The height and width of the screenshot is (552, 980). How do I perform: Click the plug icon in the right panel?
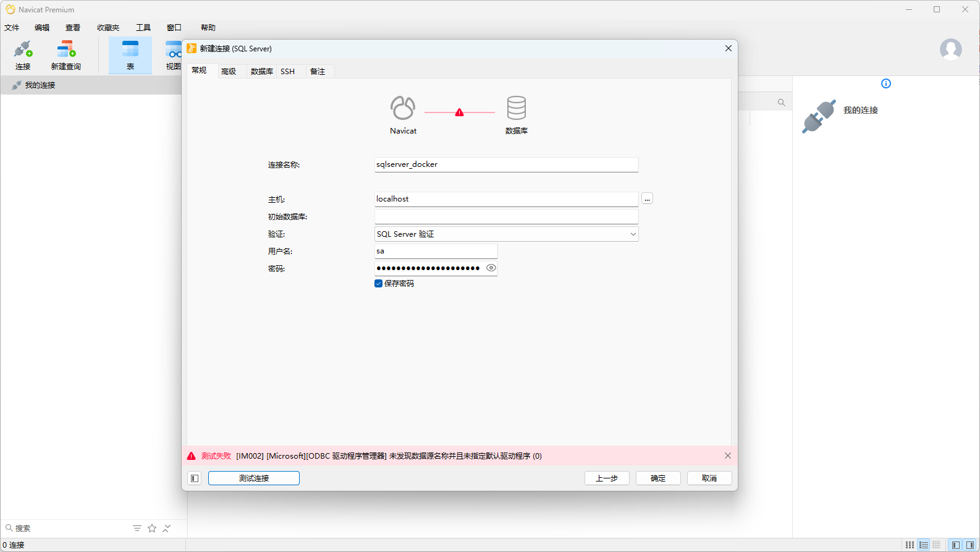pos(819,116)
